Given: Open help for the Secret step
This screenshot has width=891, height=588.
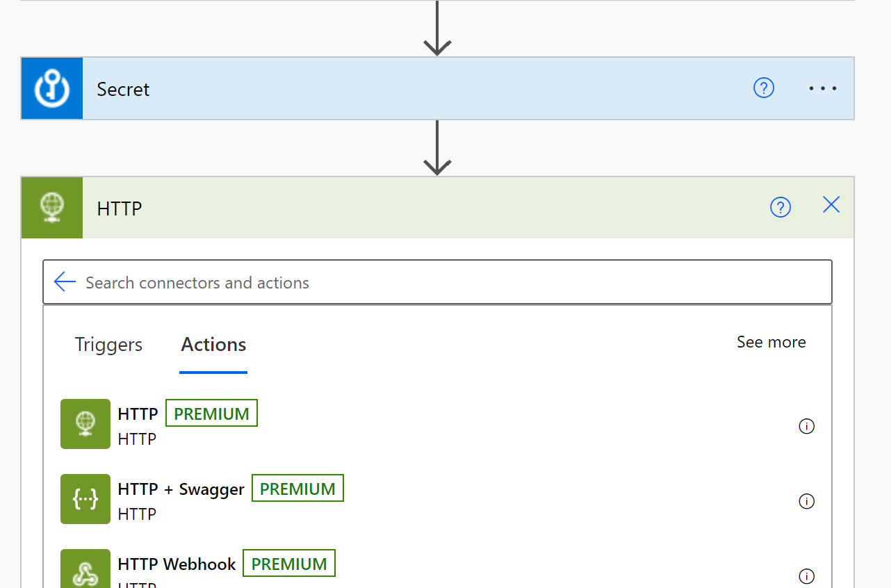Looking at the screenshot, I should tap(764, 88).
